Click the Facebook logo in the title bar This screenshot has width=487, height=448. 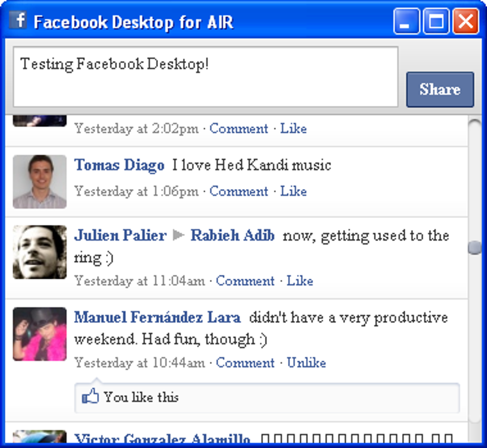(x=19, y=21)
